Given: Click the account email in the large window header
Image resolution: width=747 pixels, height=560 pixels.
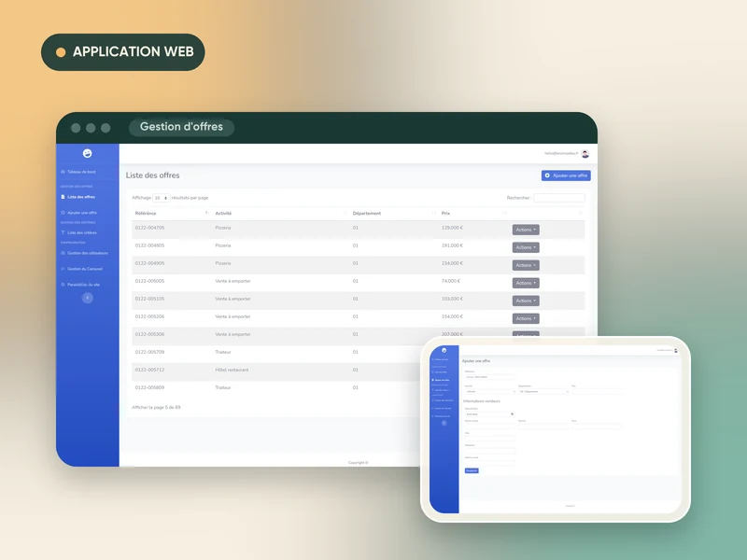Looking at the screenshot, I should pos(561,153).
